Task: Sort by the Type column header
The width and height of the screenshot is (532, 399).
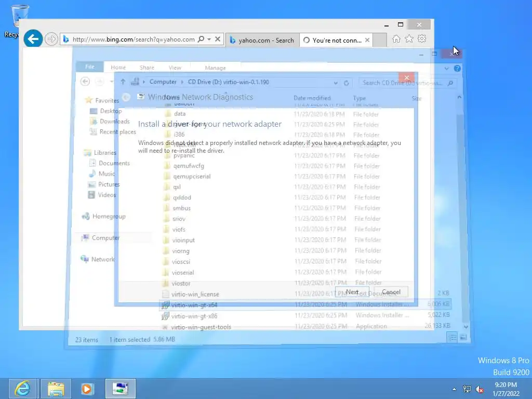Action: click(x=360, y=98)
